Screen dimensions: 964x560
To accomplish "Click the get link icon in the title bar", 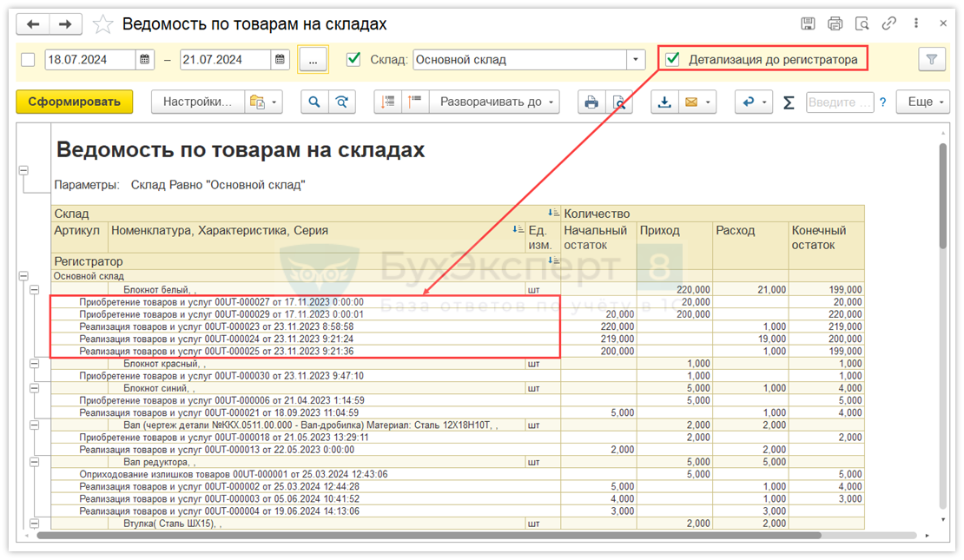I will 888,24.
